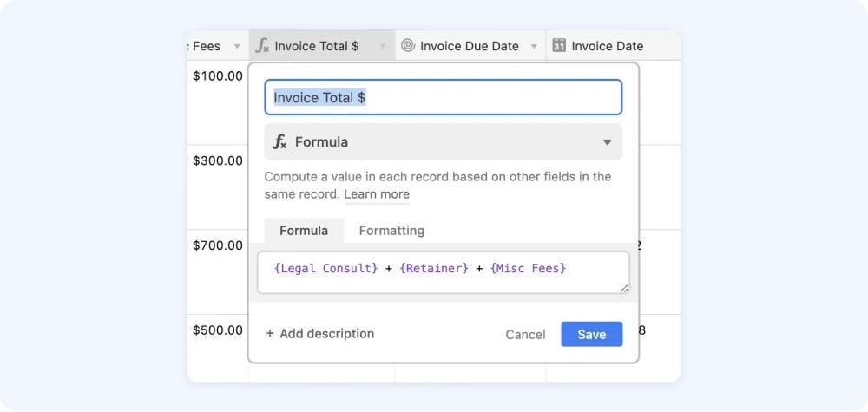Click the {Misc Fees} token in formula
The width and height of the screenshot is (868, 412).
(528, 268)
